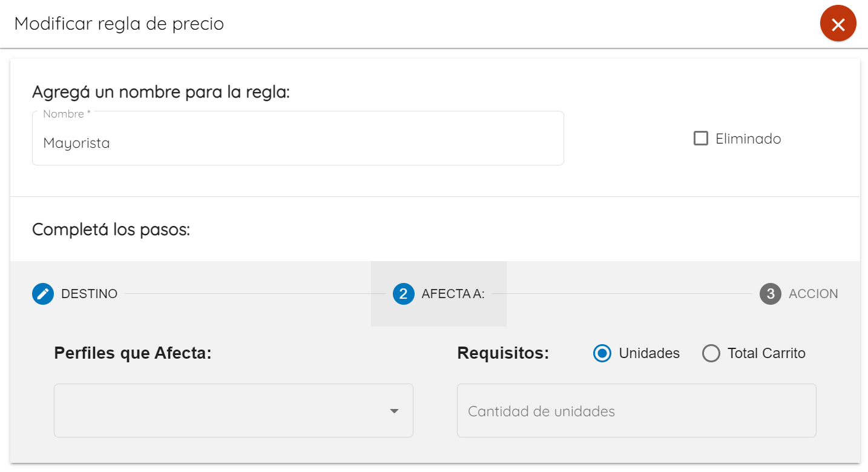
Task: Select the Unidades radio button
Action: click(x=602, y=353)
